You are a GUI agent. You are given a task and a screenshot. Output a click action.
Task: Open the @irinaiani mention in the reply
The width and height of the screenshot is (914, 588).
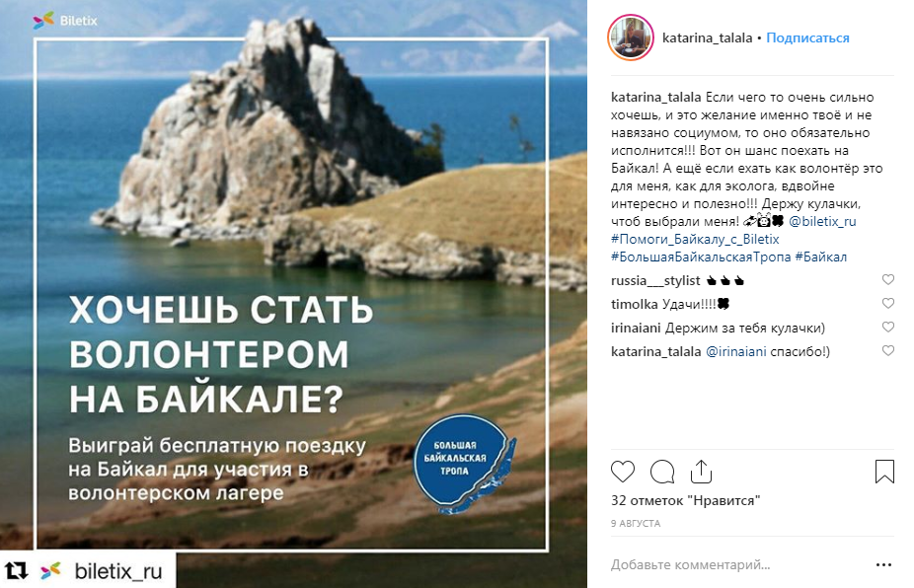(735, 351)
